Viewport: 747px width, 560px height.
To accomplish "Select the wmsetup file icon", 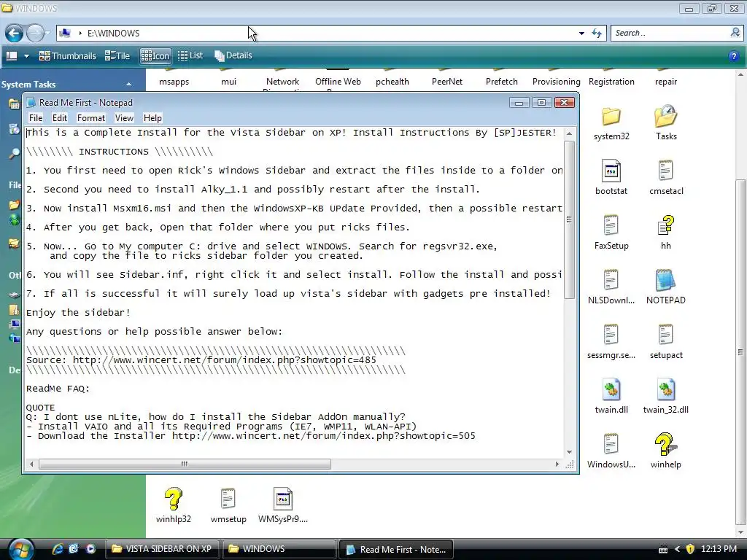I will click(x=228, y=499).
